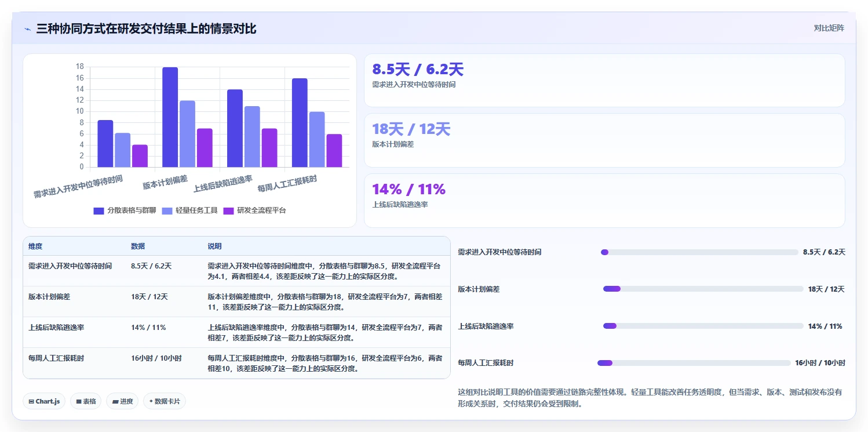Click the 每周人工汇报耗时 progress bar
Screen dimensions: 868x432
[x=694, y=363]
